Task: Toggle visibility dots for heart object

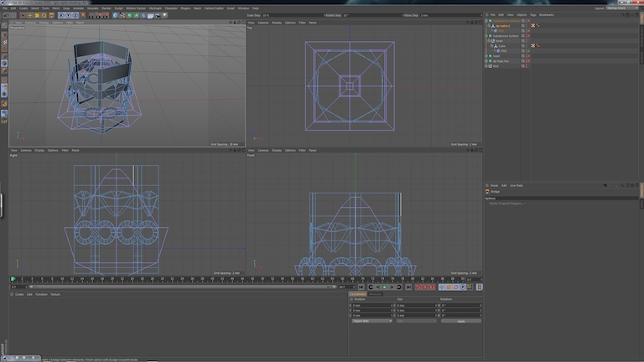Action: click(526, 56)
